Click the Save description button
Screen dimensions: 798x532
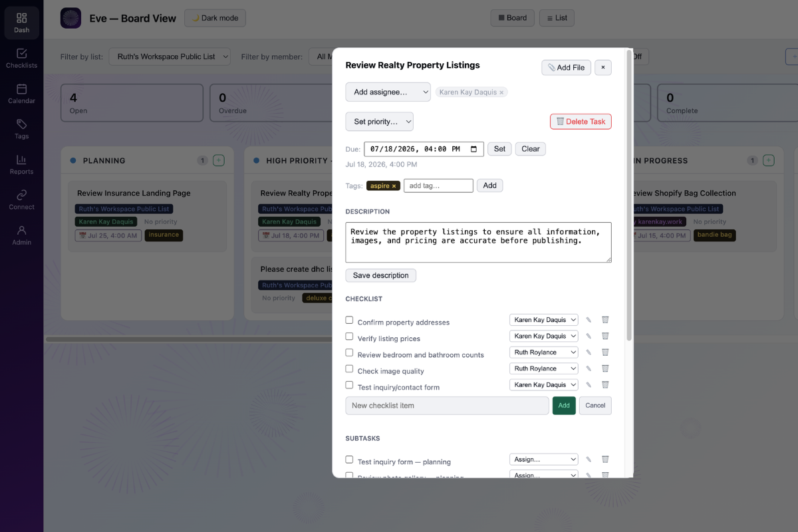pyautogui.click(x=381, y=275)
